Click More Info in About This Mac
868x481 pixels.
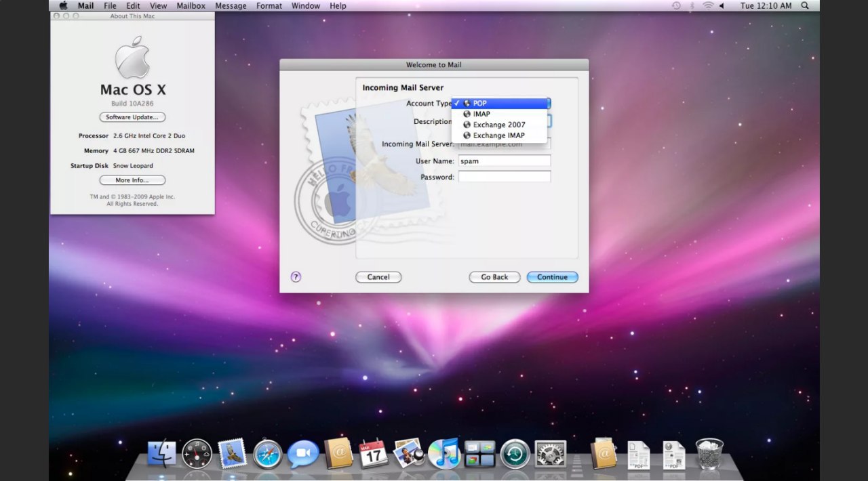(132, 180)
